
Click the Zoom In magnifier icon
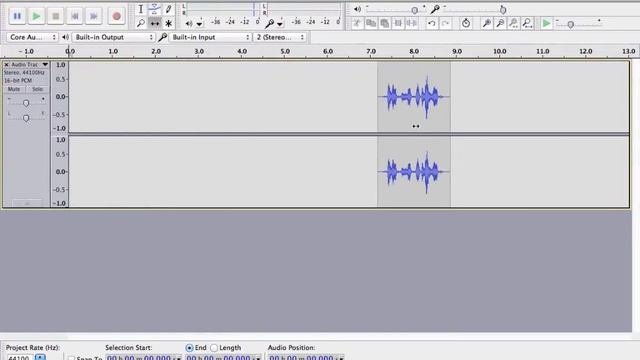pos(487,23)
